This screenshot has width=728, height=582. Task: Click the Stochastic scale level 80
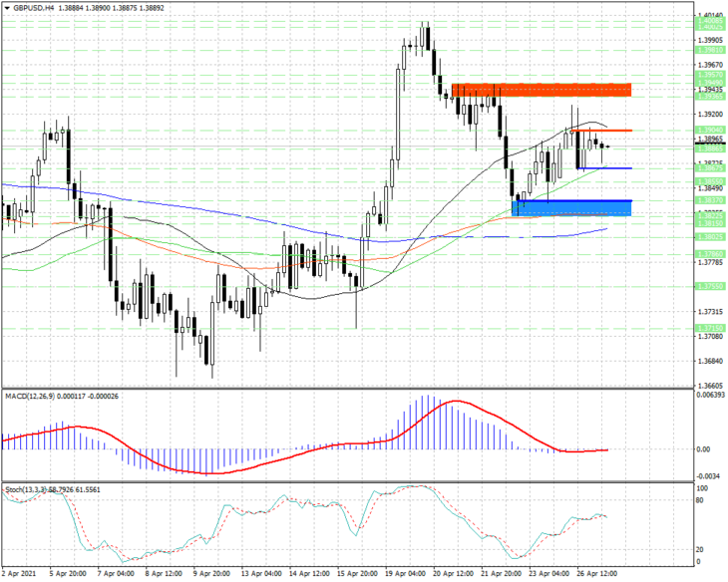pyautogui.click(x=700, y=500)
